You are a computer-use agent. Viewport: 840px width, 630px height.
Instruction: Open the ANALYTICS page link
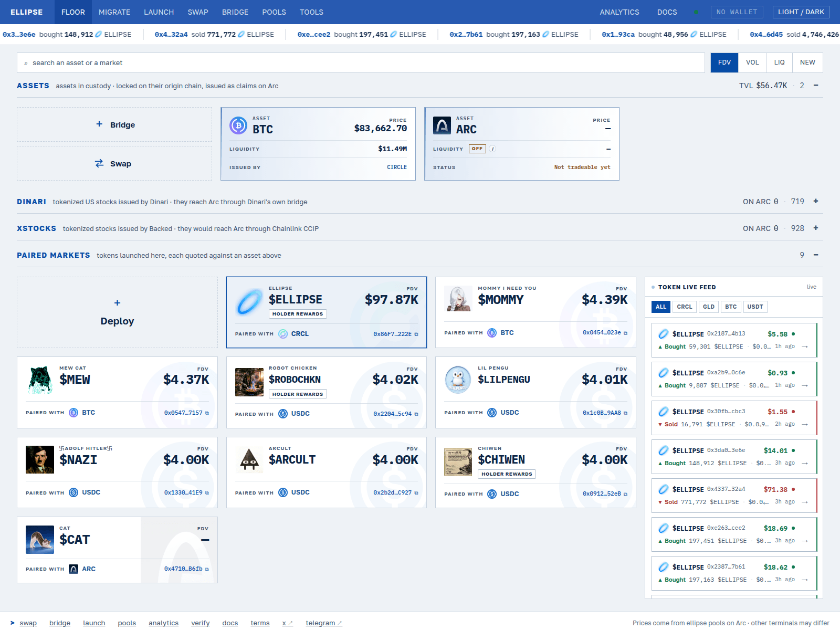point(619,12)
